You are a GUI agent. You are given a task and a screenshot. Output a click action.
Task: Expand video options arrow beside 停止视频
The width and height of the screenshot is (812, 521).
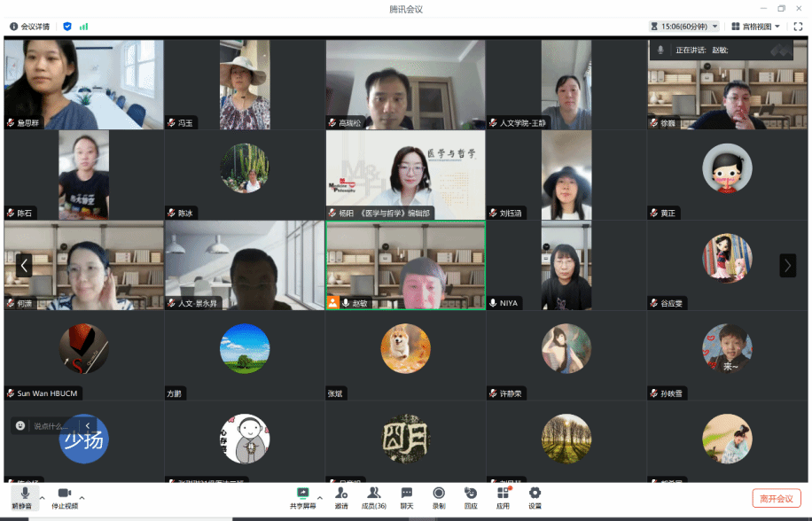pos(82,496)
